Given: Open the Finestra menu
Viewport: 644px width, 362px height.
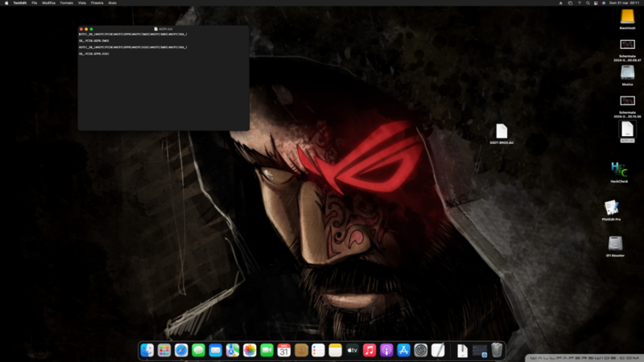Looking at the screenshot, I should (x=97, y=3).
